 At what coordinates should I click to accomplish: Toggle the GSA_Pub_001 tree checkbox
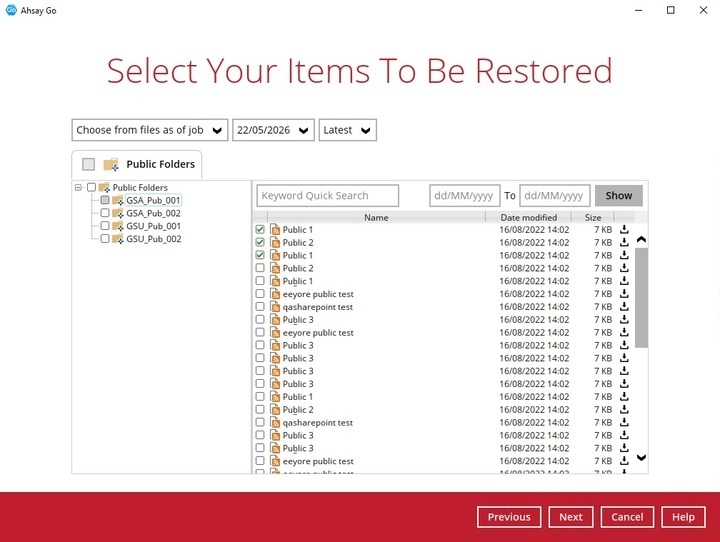105,200
